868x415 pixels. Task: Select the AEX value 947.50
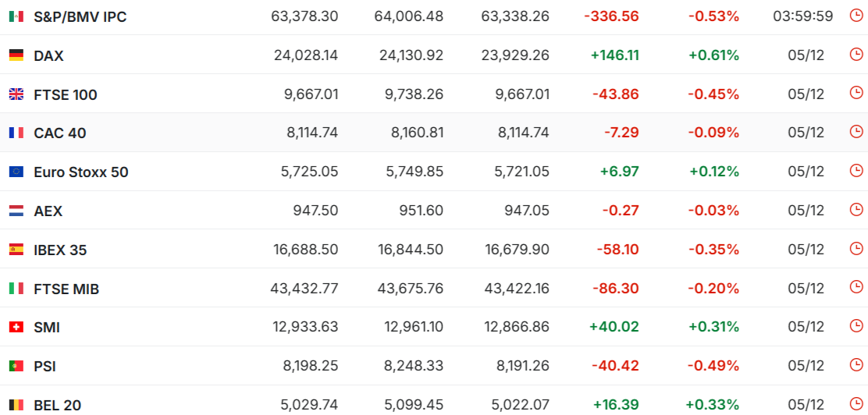click(315, 211)
